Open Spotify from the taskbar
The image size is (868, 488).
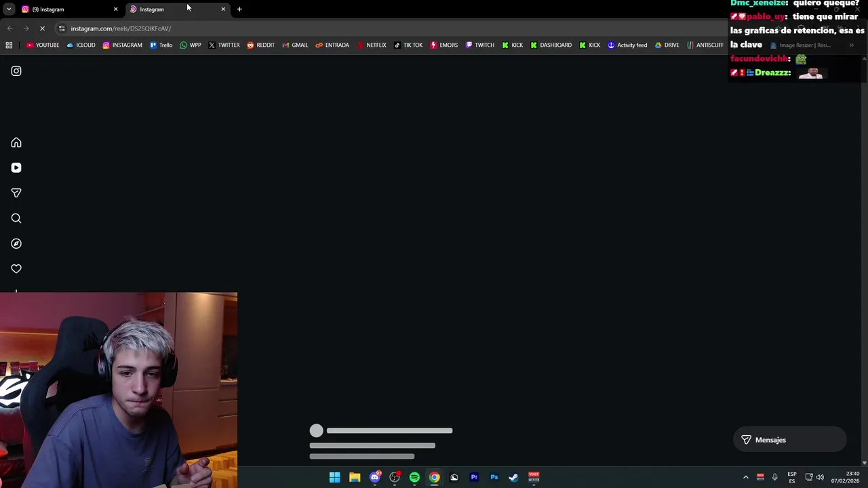(414, 477)
